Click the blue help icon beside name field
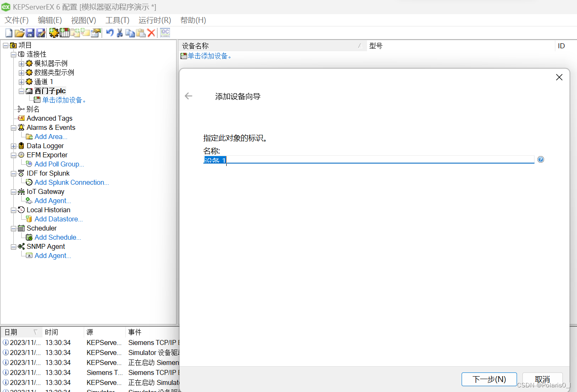This screenshot has width=577, height=392. point(541,159)
